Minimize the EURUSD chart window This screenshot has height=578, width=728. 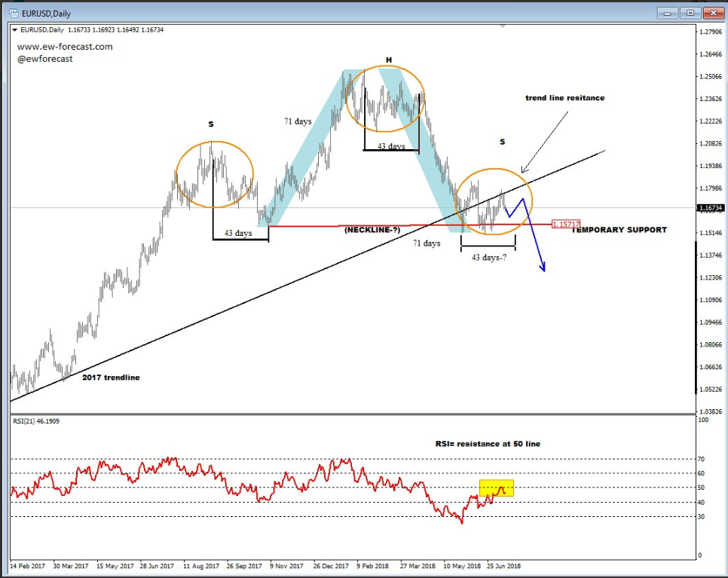click(x=667, y=13)
